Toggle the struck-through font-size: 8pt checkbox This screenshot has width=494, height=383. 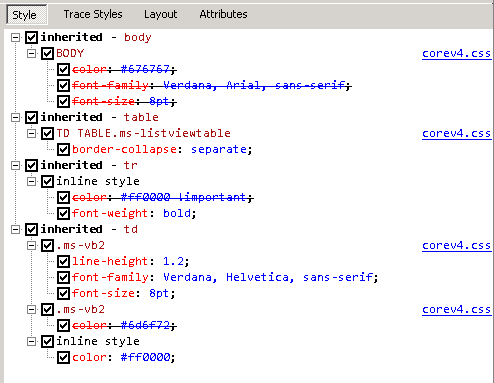pyautogui.click(x=63, y=101)
